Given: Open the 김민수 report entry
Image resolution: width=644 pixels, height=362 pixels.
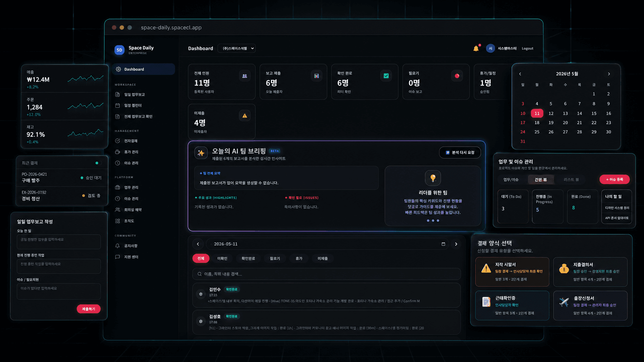Looking at the screenshot, I should pyautogui.click(x=326, y=295).
